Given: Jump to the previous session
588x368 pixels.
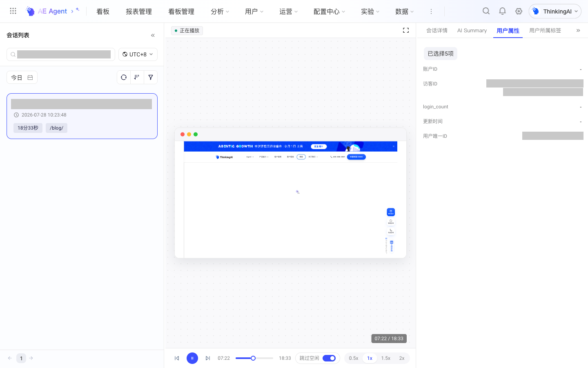Looking at the screenshot, I should (177, 358).
